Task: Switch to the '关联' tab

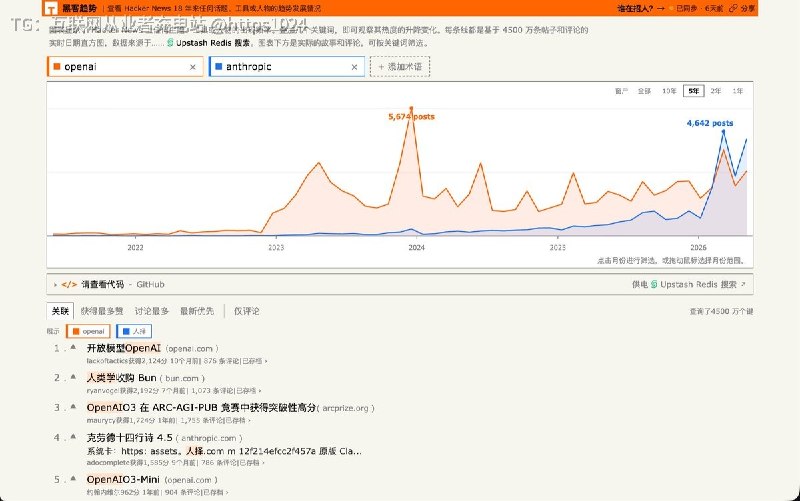Action: (x=60, y=311)
